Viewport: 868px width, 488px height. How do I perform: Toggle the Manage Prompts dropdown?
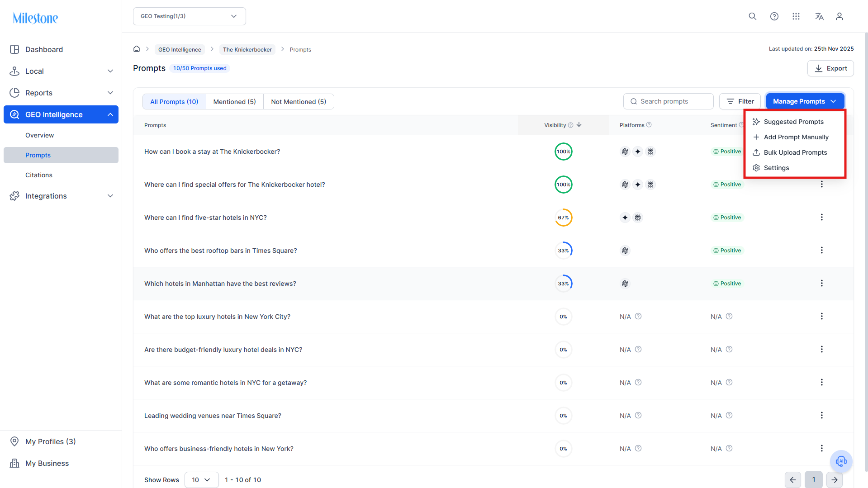click(x=805, y=101)
